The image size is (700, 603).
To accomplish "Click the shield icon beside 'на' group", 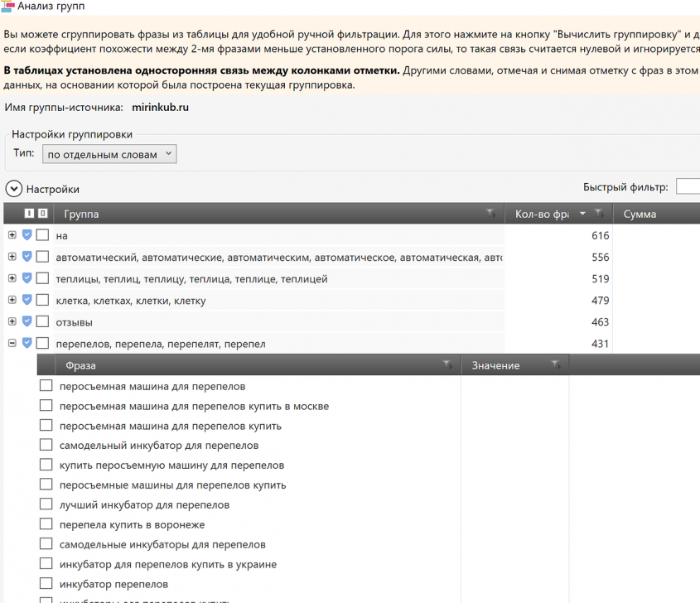I will 27,235.
